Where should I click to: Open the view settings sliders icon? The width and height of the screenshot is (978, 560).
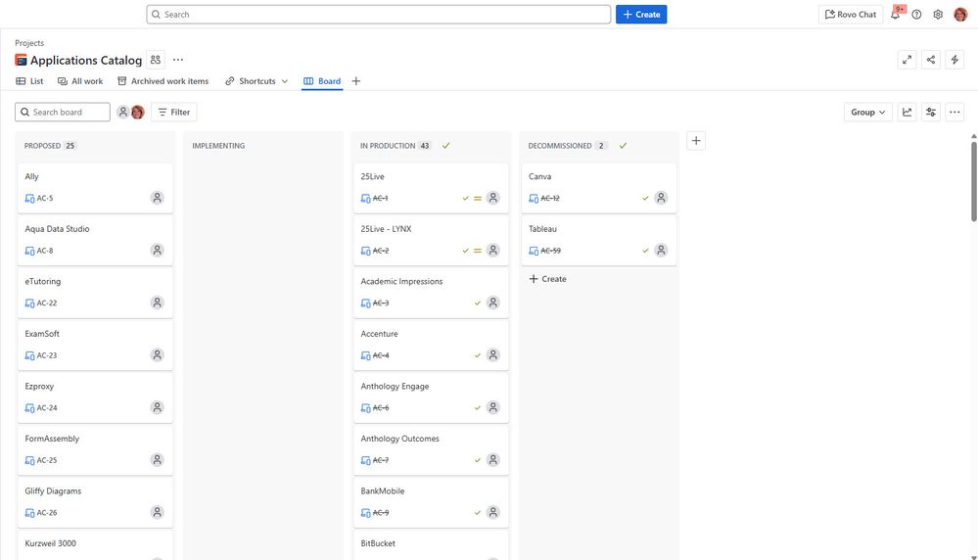coord(931,113)
